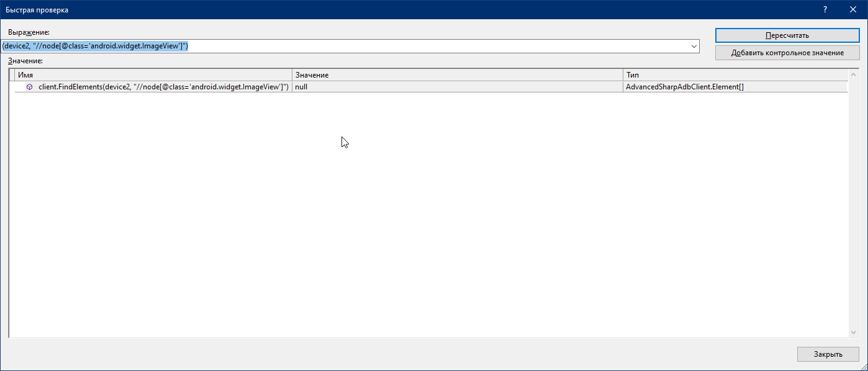Select the client.FindElements watch row
This screenshot has width=868, height=371.
(155, 86)
